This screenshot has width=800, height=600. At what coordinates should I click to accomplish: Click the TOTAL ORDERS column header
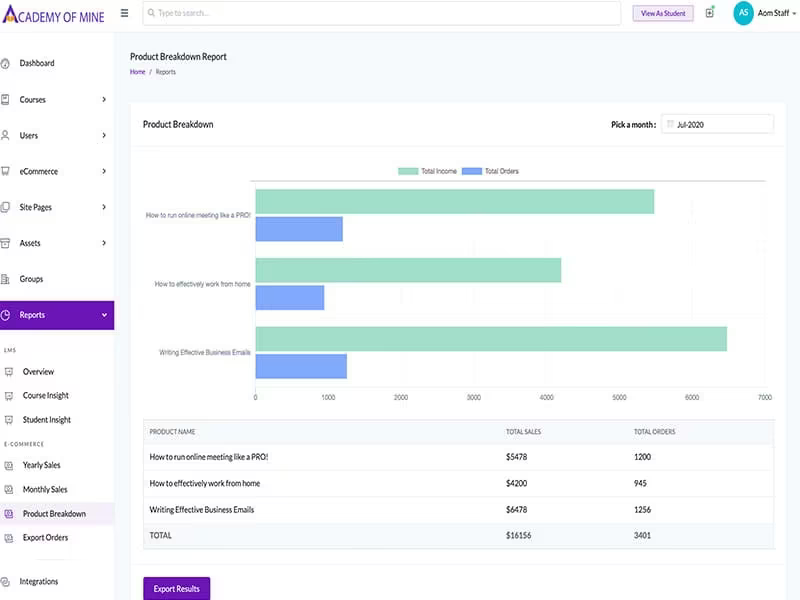pyautogui.click(x=654, y=432)
